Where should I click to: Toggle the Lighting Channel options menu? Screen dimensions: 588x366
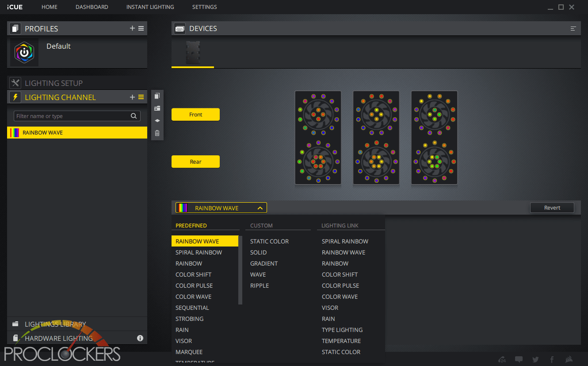tap(141, 97)
